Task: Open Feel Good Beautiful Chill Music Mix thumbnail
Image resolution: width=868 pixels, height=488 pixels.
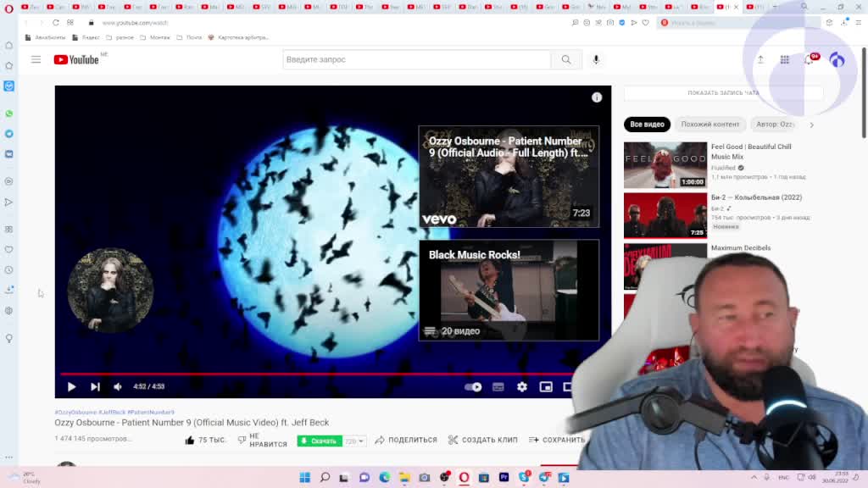Action: click(665, 165)
